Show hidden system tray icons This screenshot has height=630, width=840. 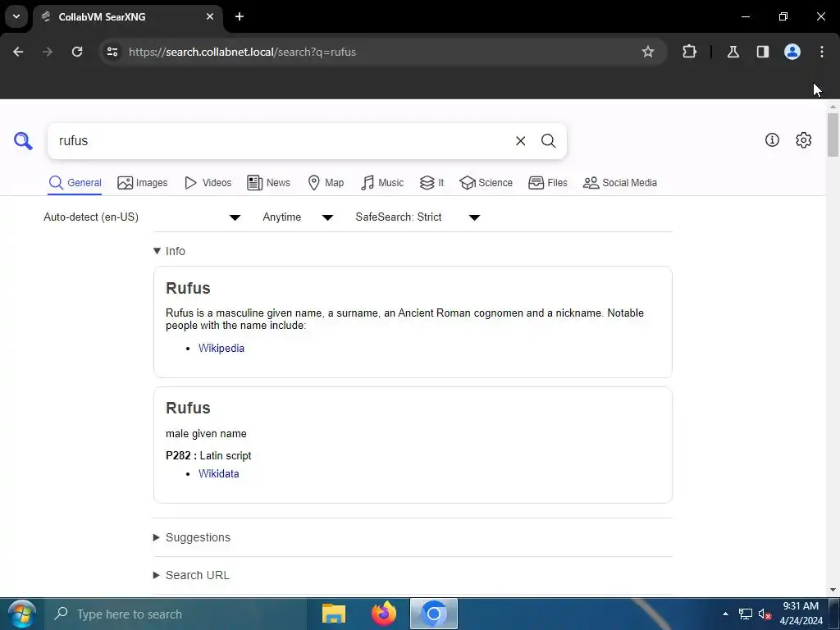click(725, 614)
